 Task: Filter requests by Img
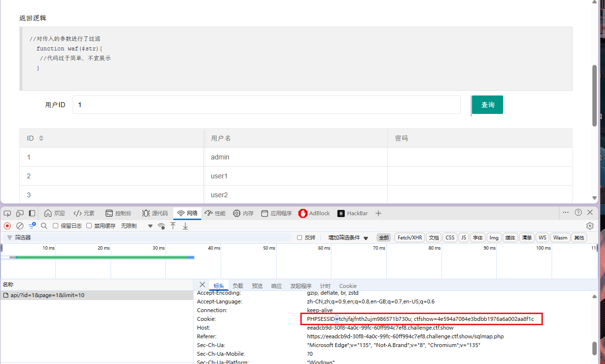[x=494, y=237]
